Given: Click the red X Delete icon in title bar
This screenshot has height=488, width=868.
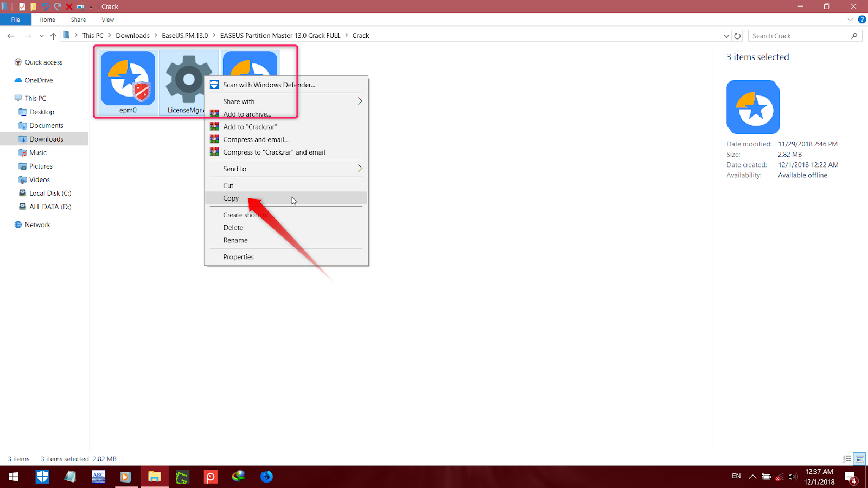Looking at the screenshot, I should [69, 7].
